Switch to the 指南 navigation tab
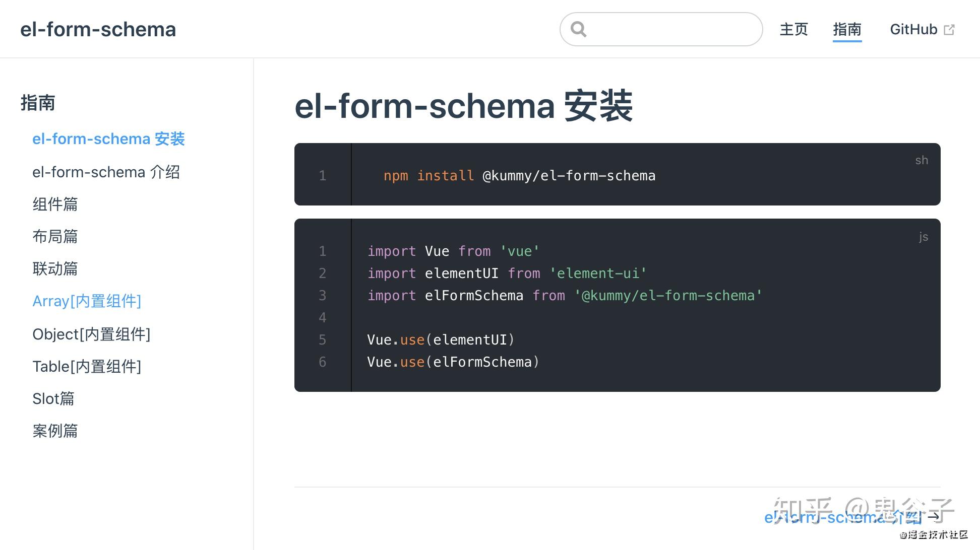 pyautogui.click(x=847, y=30)
